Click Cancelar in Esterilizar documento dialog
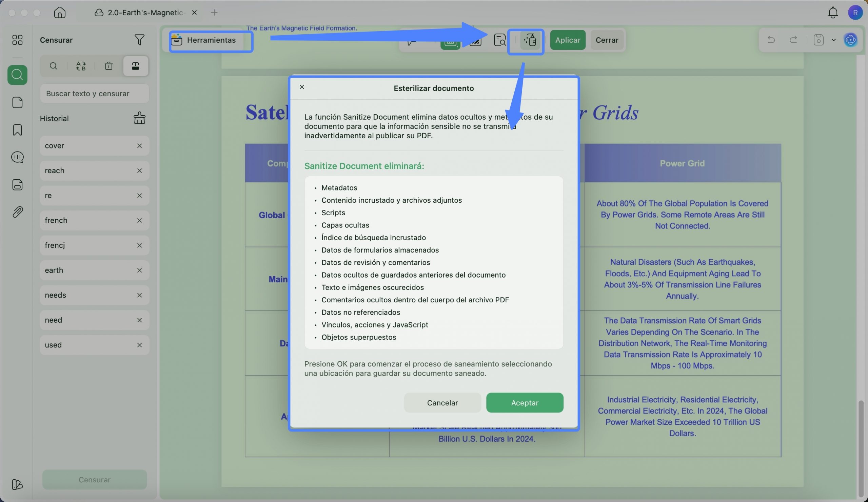This screenshot has height=502, width=868. [x=442, y=402]
